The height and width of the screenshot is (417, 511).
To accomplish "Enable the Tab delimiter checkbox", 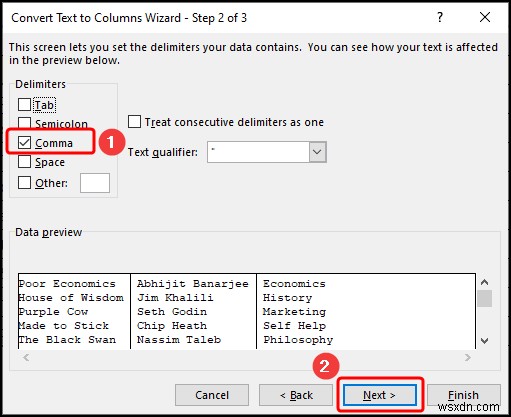I will [x=24, y=105].
